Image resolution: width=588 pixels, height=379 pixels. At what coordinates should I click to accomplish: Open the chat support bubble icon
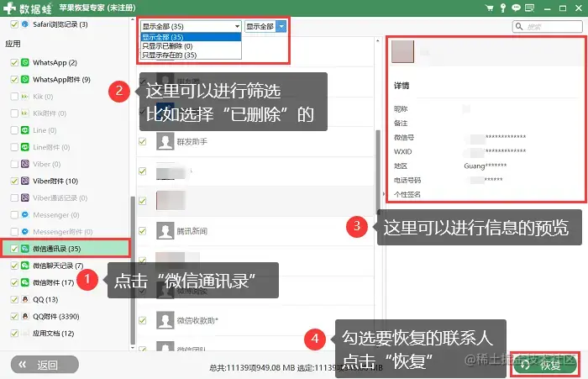[x=517, y=8]
